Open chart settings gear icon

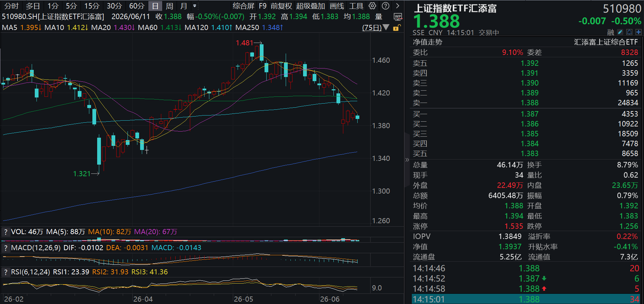point(373,6)
